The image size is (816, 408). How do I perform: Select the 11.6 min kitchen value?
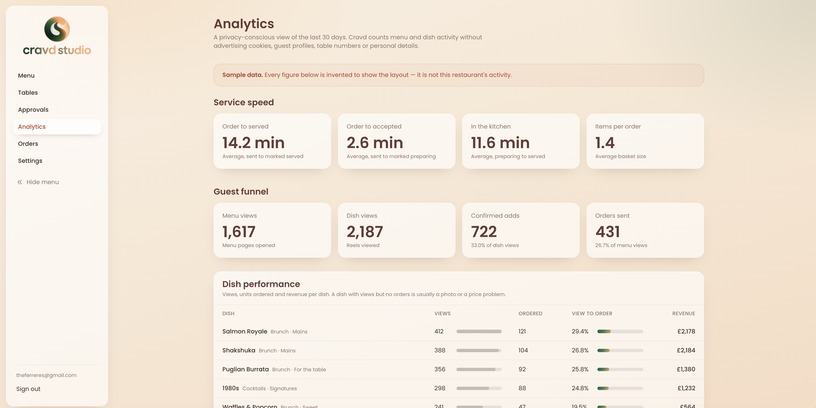coord(500,143)
